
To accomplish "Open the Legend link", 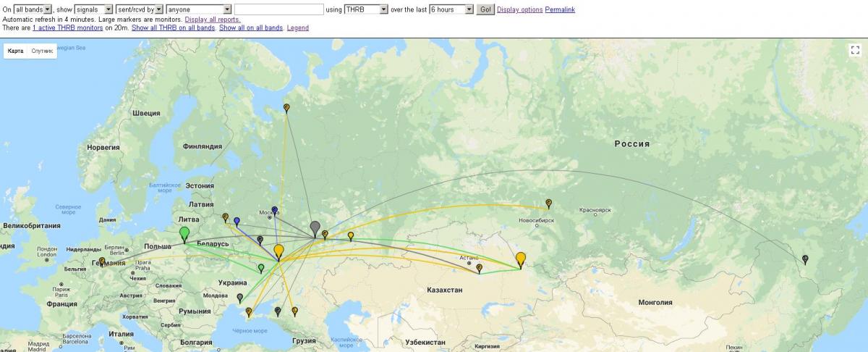I will click(297, 28).
